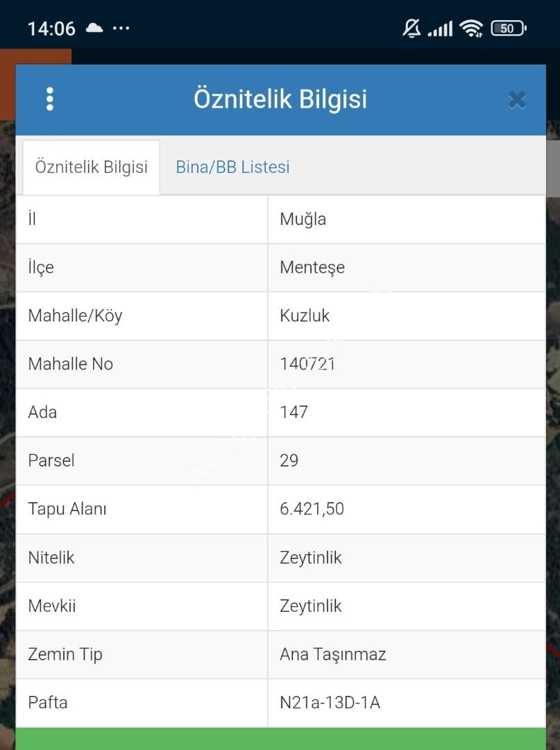Click the Ada value 147
Viewport: 560px width, 750px height.
tap(294, 412)
